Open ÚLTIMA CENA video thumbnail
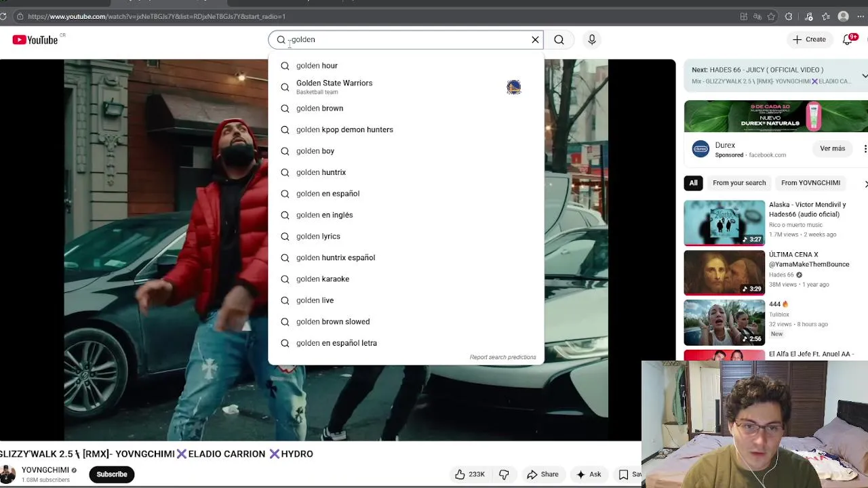Image resolution: width=868 pixels, height=488 pixels. point(724,272)
